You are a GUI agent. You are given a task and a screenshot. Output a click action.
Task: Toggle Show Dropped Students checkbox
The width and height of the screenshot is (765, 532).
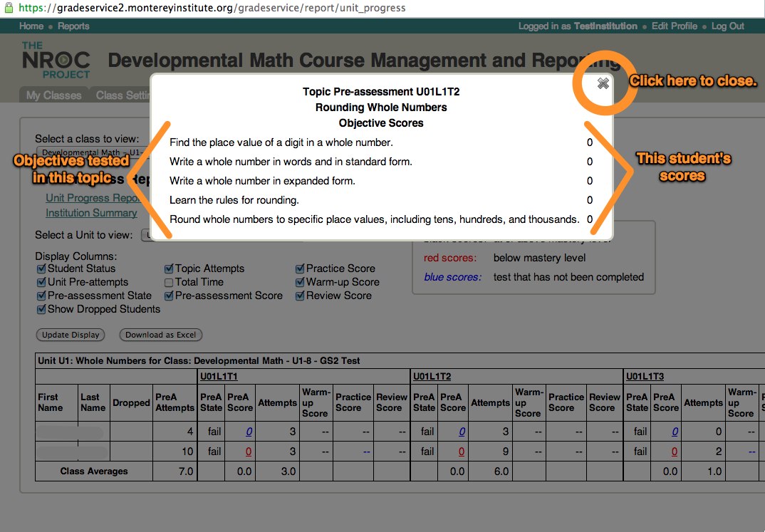click(41, 310)
